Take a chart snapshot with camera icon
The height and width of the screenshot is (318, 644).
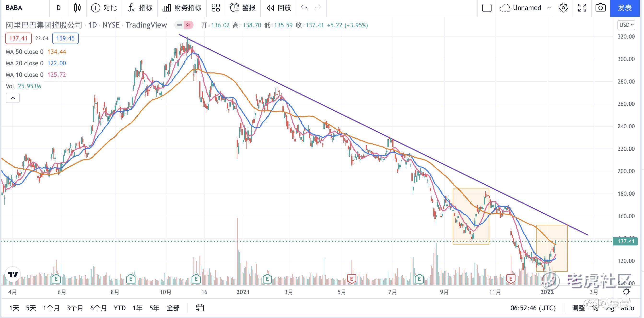click(x=600, y=8)
